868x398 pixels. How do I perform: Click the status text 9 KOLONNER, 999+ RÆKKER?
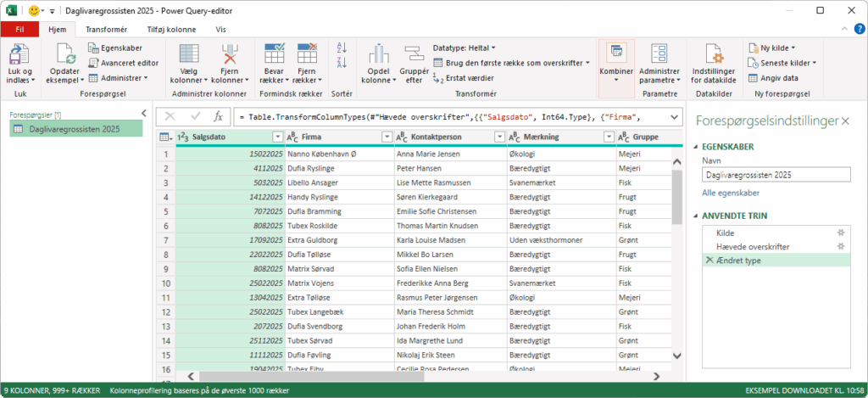click(52, 391)
